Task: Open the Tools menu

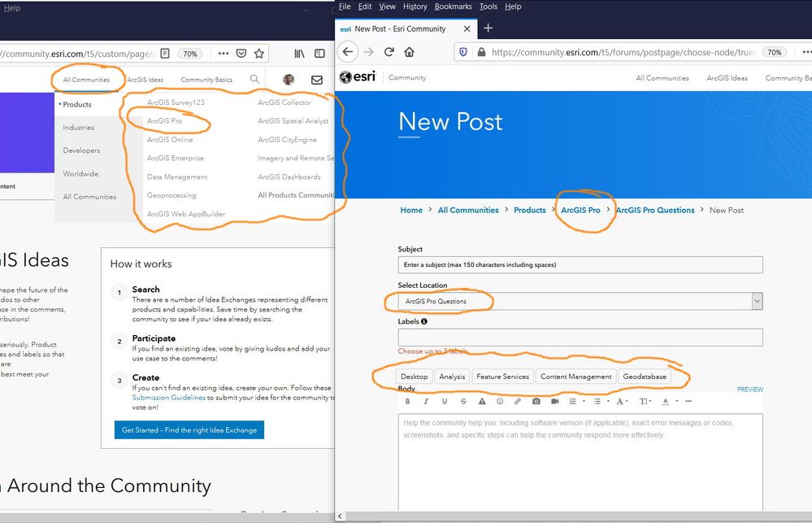Action: (488, 7)
